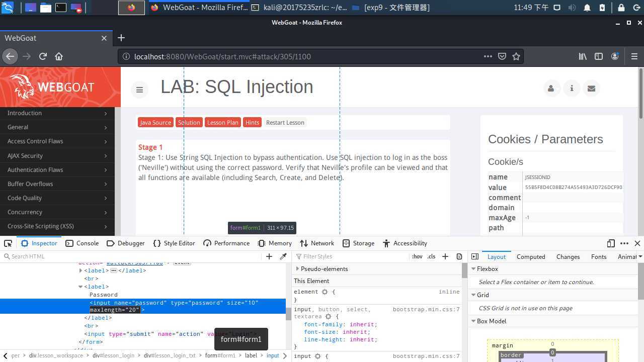Image resolution: width=644 pixels, height=362 pixels.
Task: Show the lesson Solution
Action: click(189, 122)
